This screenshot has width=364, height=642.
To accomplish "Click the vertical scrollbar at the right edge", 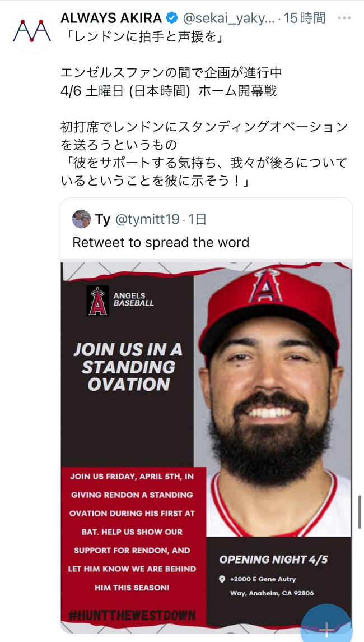I will point(360,511).
